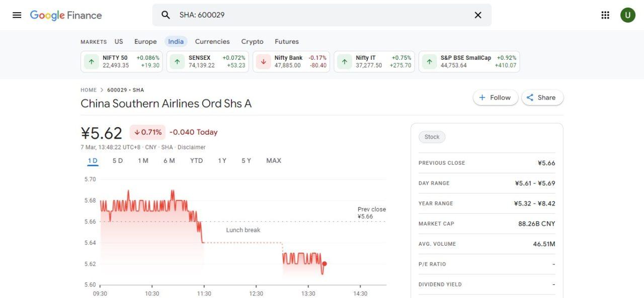Image resolution: width=644 pixels, height=298 pixels.
Task: Click the breadcrumb chevron after HOME
Action: click(102, 90)
